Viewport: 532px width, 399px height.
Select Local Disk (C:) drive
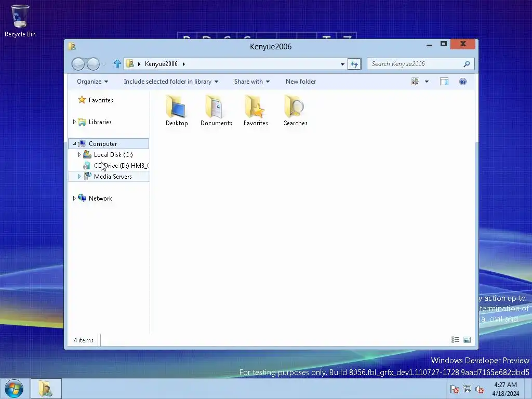(x=113, y=155)
